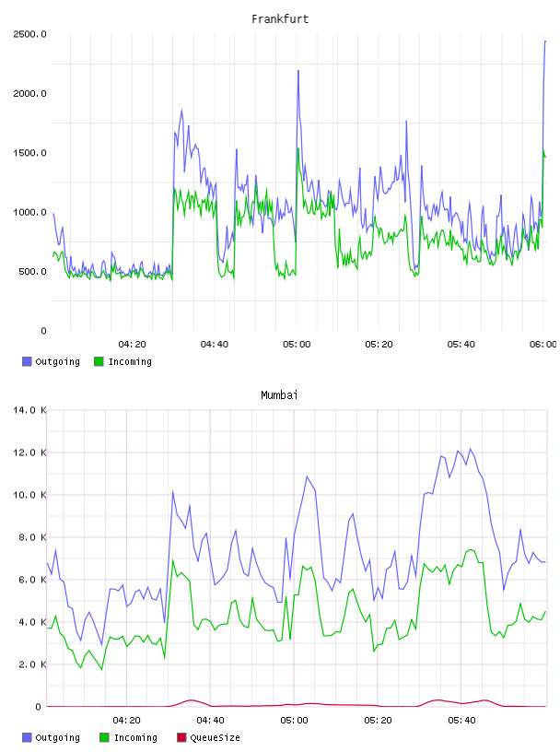Click the 2.0 K y-axis label in Mumbai chart
The width and height of the screenshot is (560, 752).
pyautogui.click(x=32, y=664)
